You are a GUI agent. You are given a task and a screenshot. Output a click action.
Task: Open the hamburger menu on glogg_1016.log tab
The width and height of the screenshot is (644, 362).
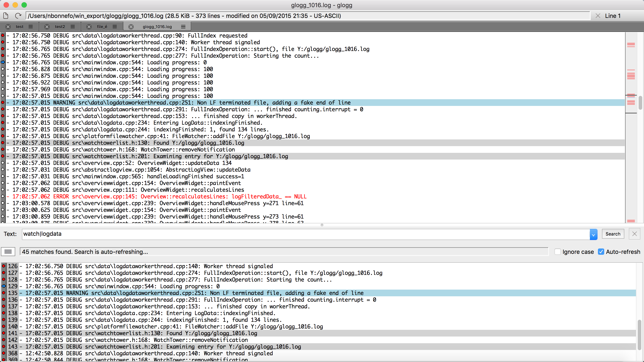click(183, 27)
